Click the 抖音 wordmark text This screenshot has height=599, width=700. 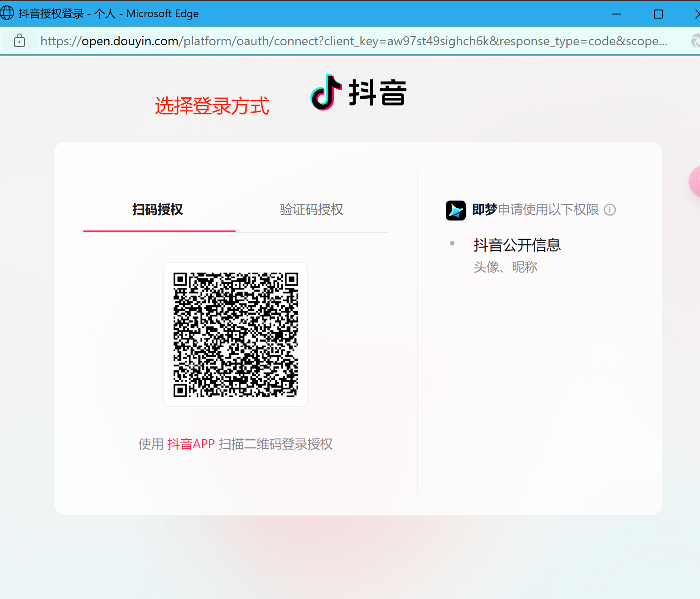click(x=378, y=93)
